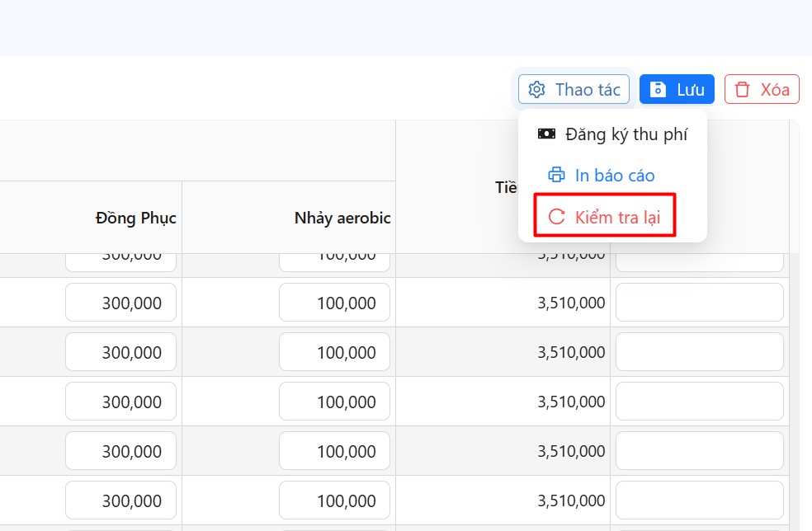Click the circular arrow icon beside Kiểm tra lại
This screenshot has height=531, width=812.
(x=557, y=217)
